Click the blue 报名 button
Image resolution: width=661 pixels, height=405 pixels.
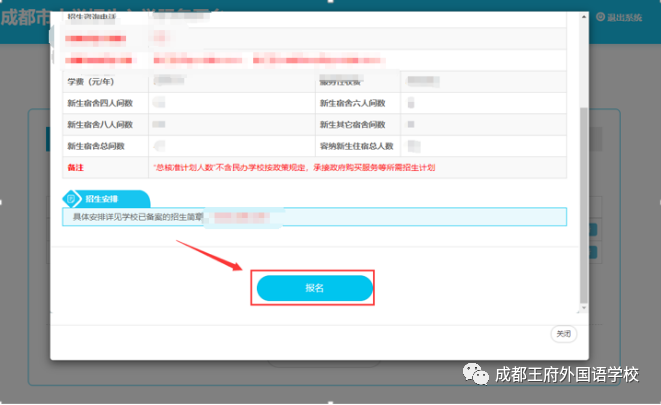coord(314,288)
